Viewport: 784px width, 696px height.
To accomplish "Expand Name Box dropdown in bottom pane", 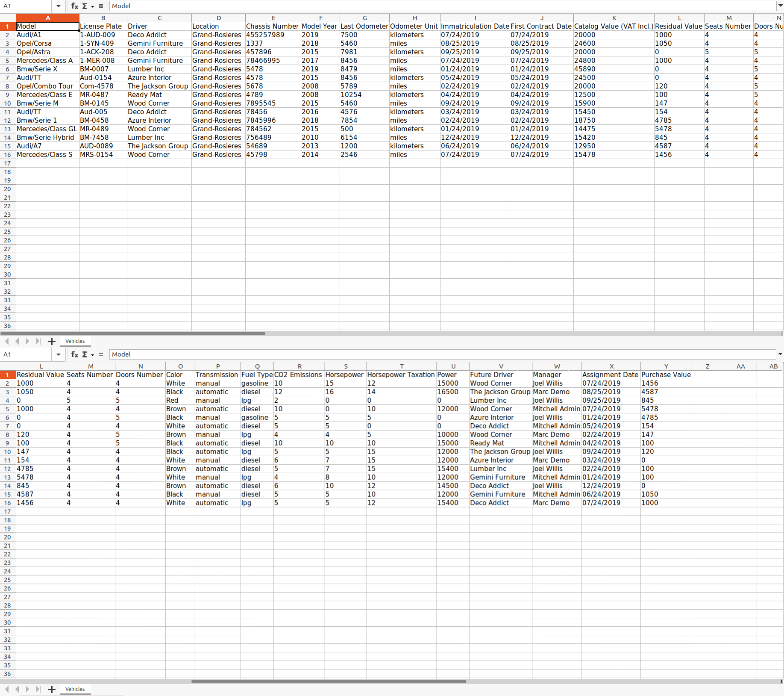I will pyautogui.click(x=59, y=354).
